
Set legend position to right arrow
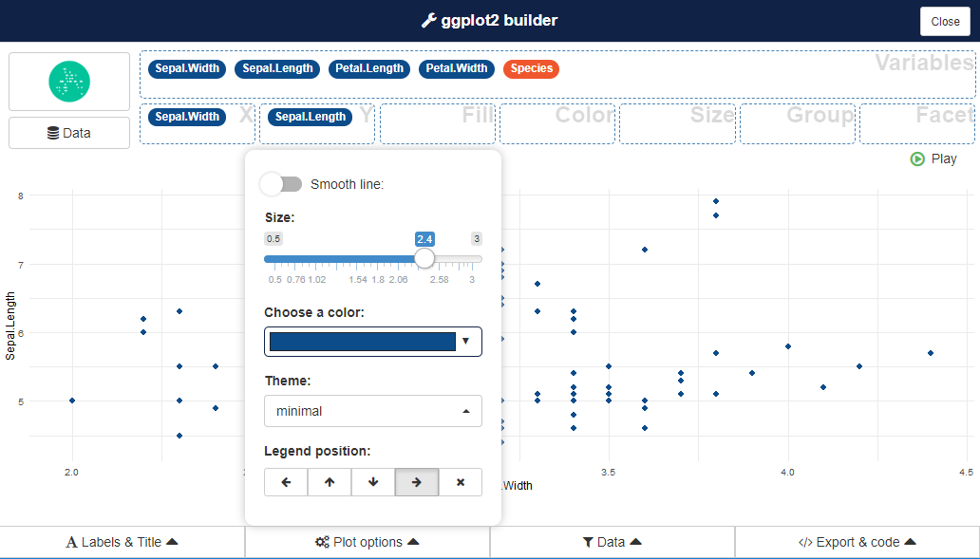point(417,482)
